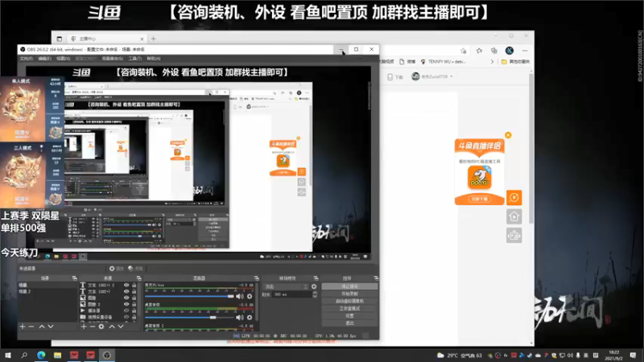This screenshot has width=644, height=362.
Task: Open 帮助(H) menu in main OBS window
Action: coord(153,59)
